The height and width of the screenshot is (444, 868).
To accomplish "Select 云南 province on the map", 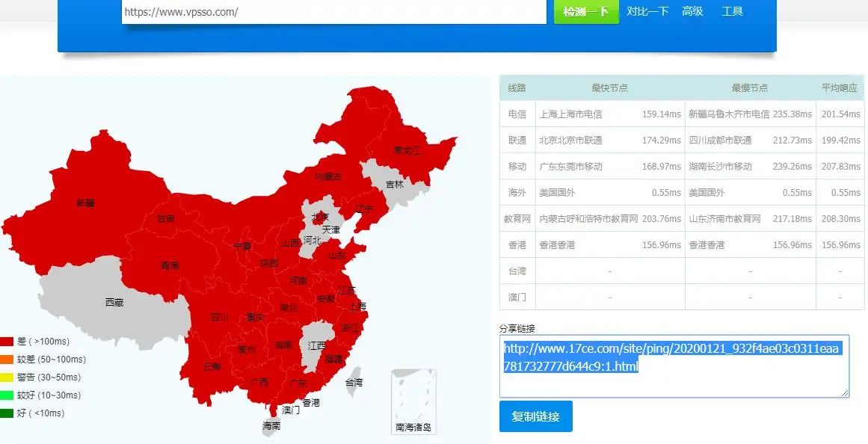I will coord(212,366).
